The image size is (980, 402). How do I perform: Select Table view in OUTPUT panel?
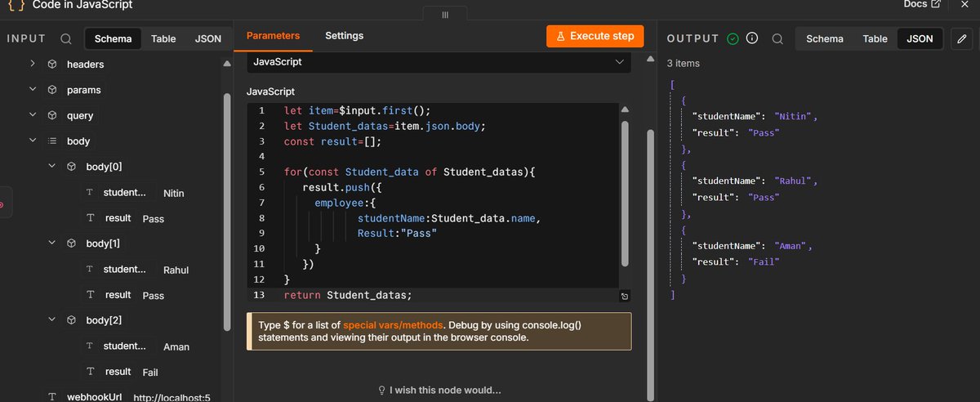(x=875, y=38)
